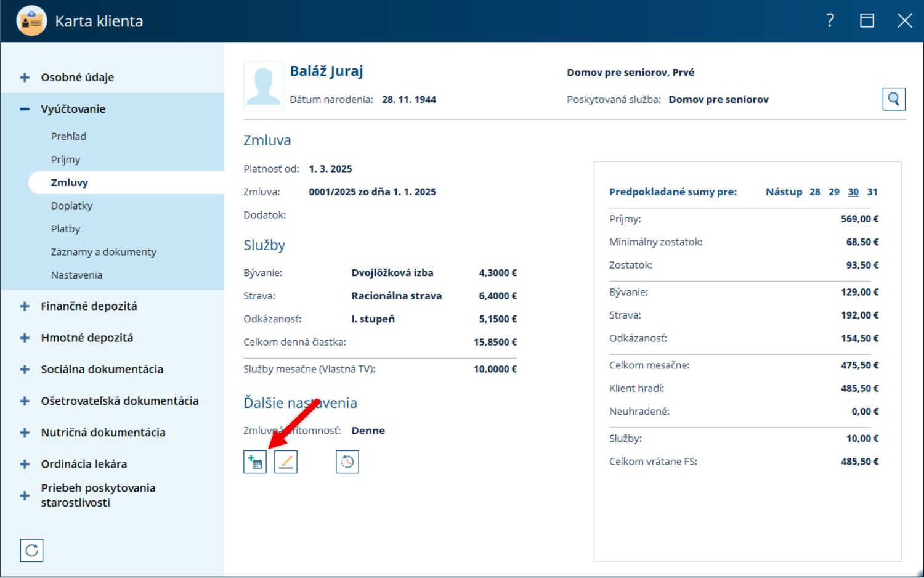This screenshot has height=578, width=924.
Task: Open the Prehľad submenu item
Action: 68,136
